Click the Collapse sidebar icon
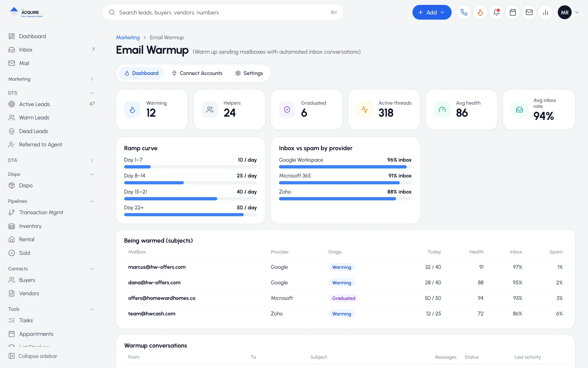 (11, 356)
